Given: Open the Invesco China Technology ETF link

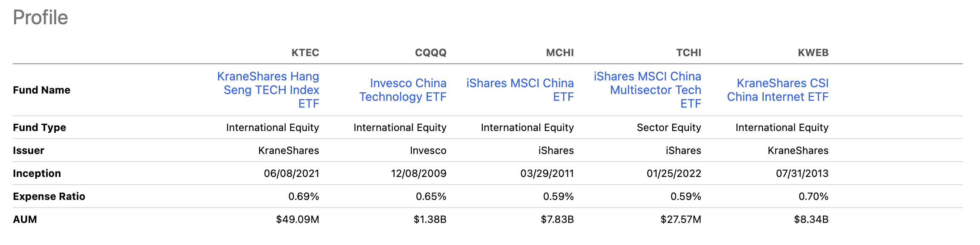Looking at the screenshot, I should pyautogui.click(x=403, y=90).
